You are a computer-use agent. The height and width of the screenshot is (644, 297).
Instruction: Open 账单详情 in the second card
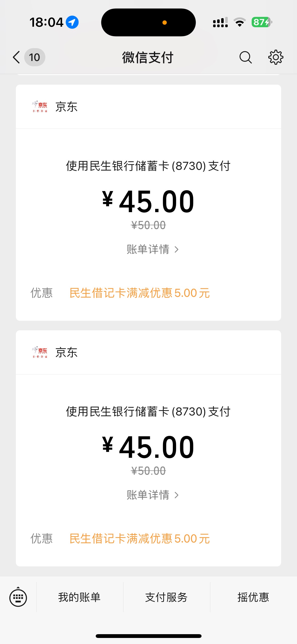[x=153, y=495]
